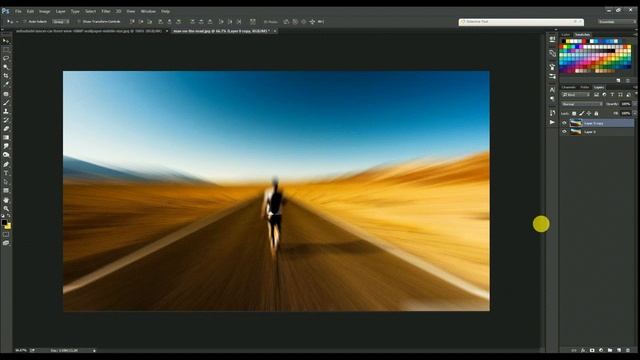Open the layer blend mode Normal dropdown

tap(582, 104)
